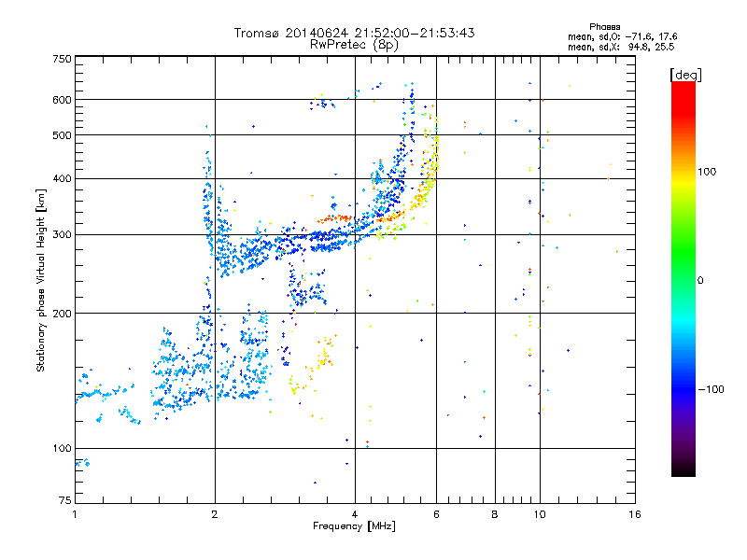The height and width of the screenshot is (560, 747).
Task: Click y-axis tick label '500'
Action: coord(62,135)
